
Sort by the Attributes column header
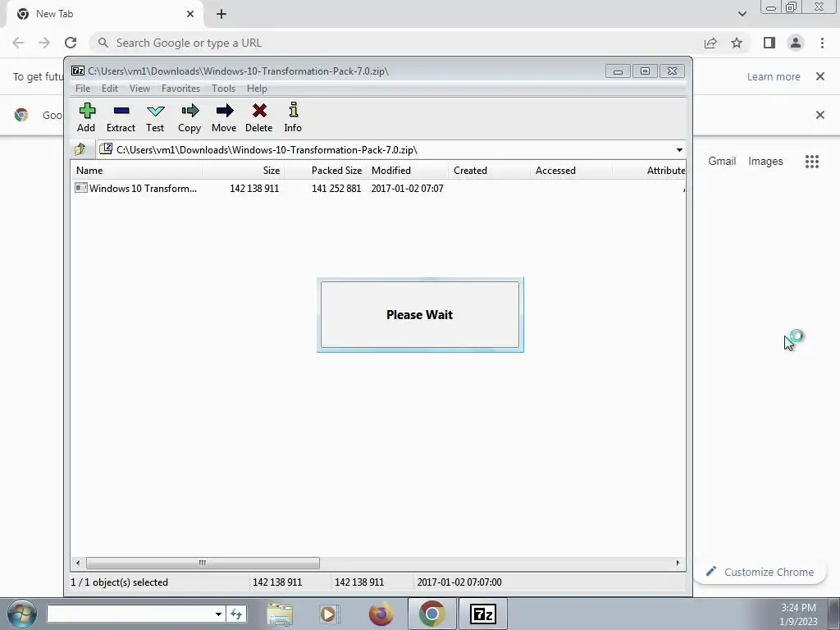coord(650,171)
